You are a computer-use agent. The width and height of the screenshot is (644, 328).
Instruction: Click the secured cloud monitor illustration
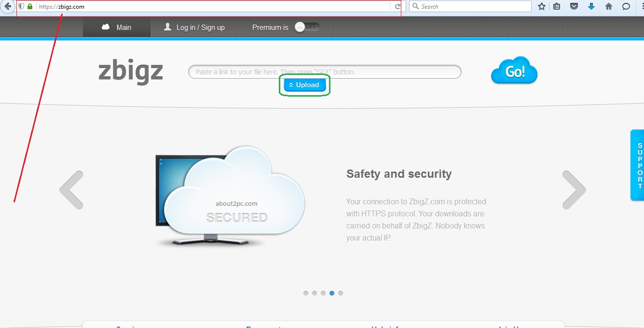tap(230, 197)
